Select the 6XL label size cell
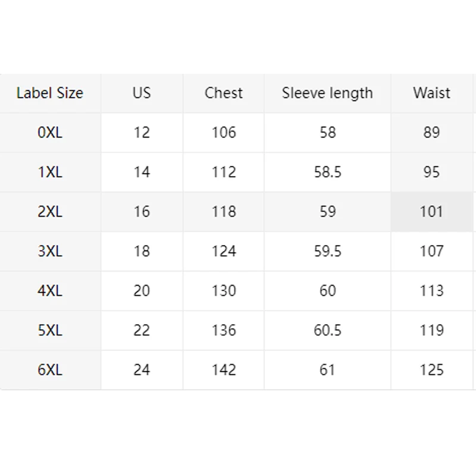This screenshot has width=476, height=476. [50, 369]
